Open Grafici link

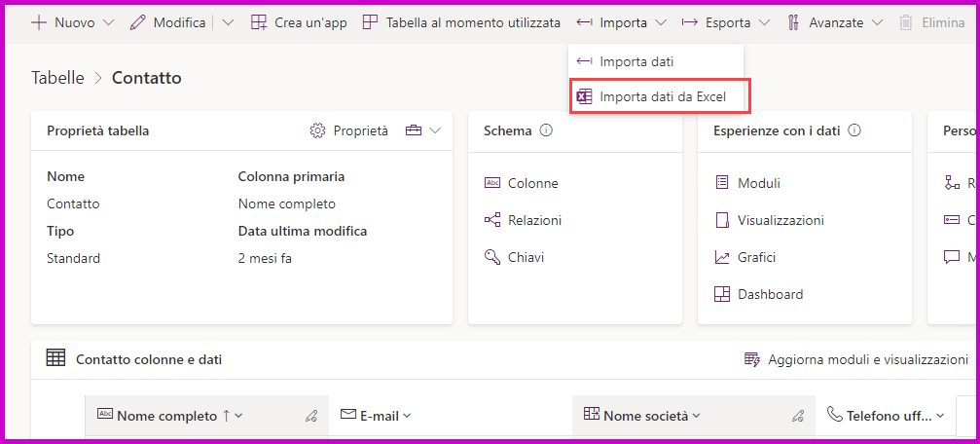coord(756,257)
